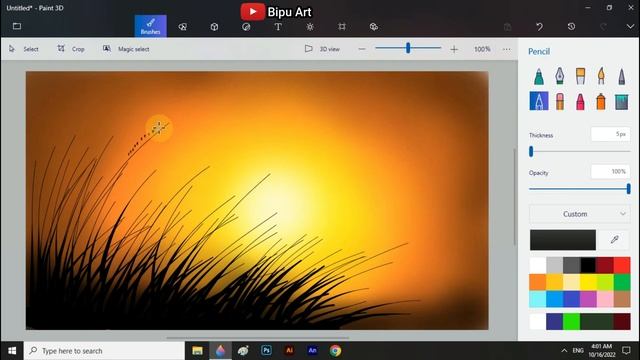Select the Spray can brush
The height and width of the screenshot is (360, 640).
pos(601,102)
